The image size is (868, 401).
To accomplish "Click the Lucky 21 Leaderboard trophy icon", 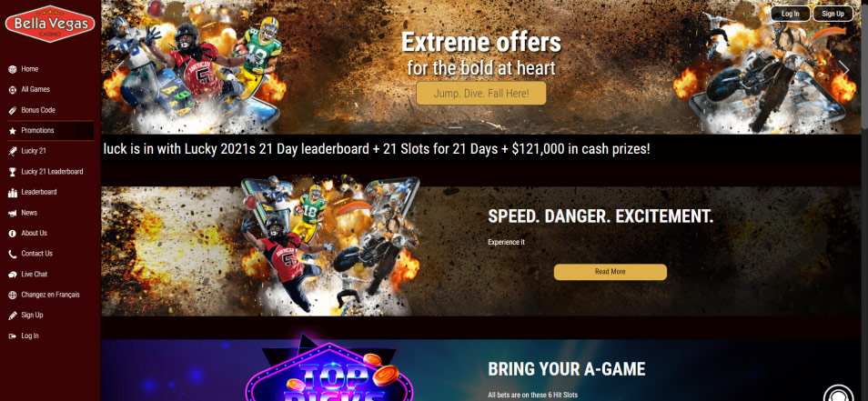I will [12, 172].
